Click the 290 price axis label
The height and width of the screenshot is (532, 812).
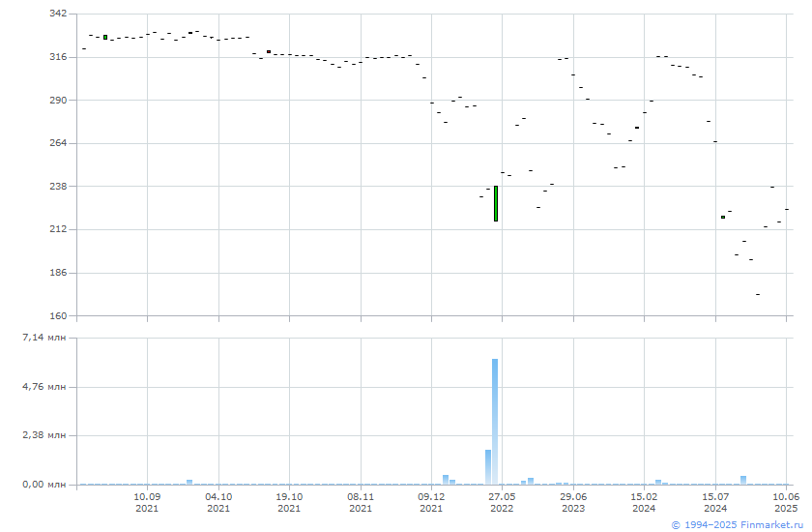click(58, 100)
